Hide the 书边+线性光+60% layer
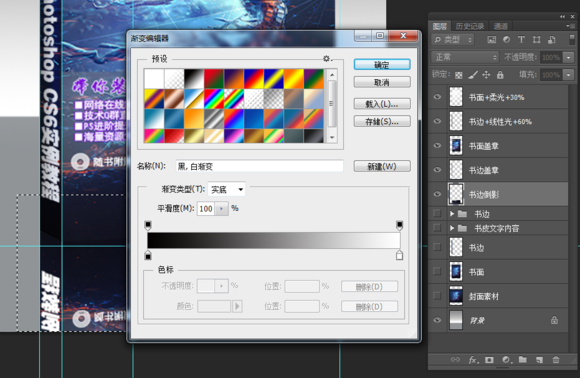 click(x=437, y=121)
